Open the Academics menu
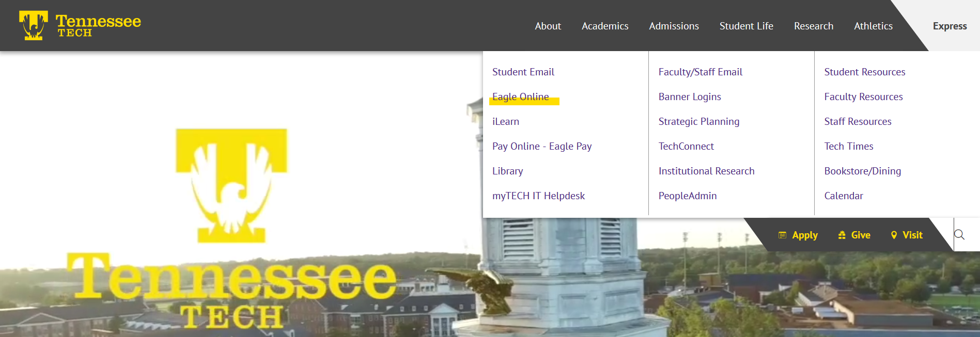 (x=604, y=26)
